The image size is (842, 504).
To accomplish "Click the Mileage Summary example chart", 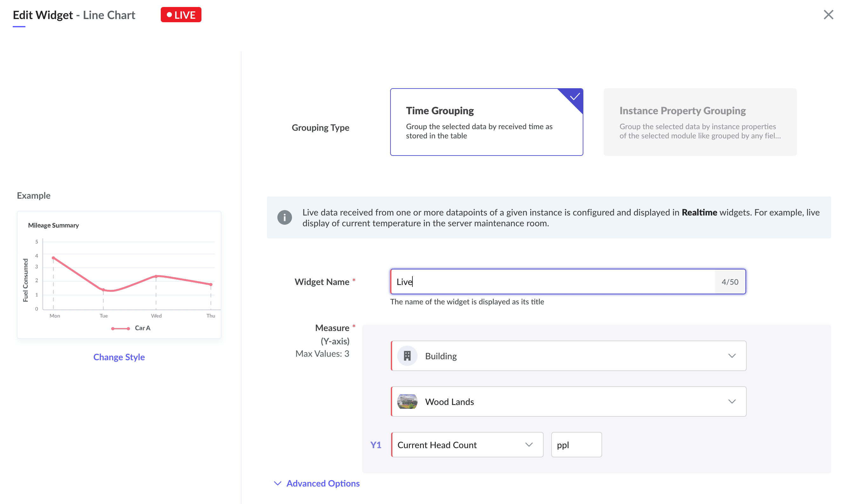I will coord(119,275).
